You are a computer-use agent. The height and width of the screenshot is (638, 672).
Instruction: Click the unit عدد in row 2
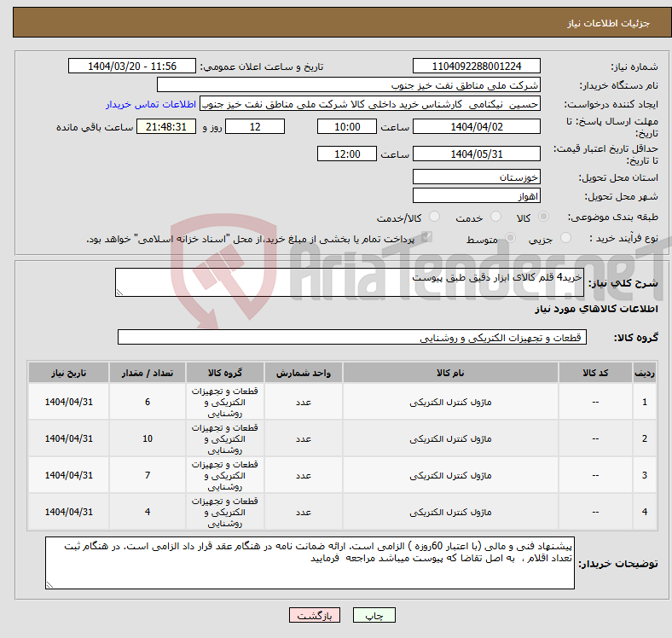pyautogui.click(x=304, y=438)
